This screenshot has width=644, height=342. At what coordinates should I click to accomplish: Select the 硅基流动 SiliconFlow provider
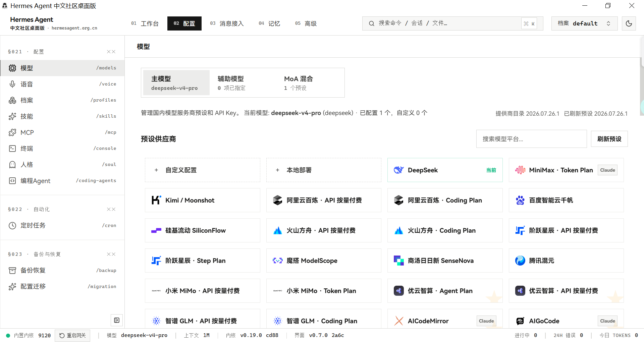203,230
